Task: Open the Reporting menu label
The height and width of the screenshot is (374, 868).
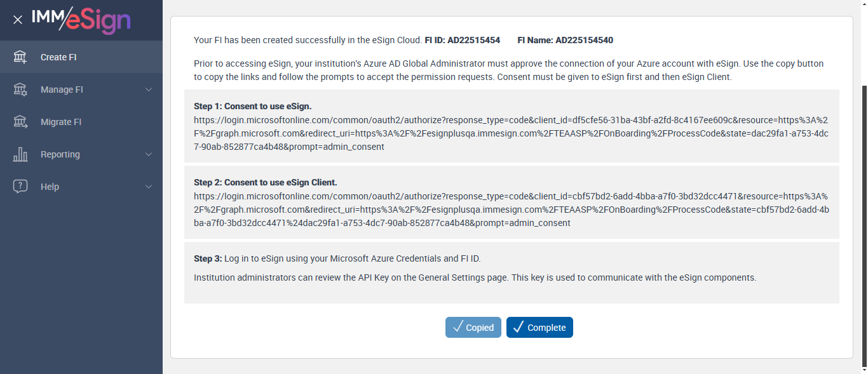Action: [60, 154]
